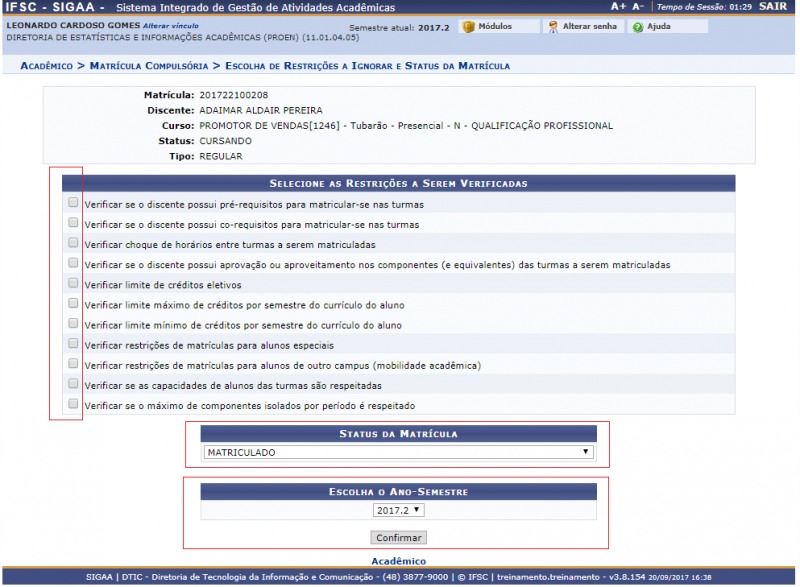Go to Acadêmico link at bottom
800x587 pixels.
[x=398, y=561]
